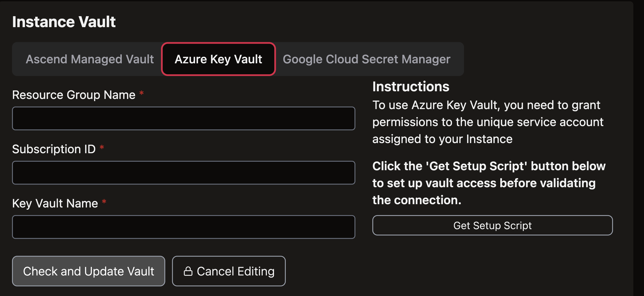This screenshot has height=296, width=644.
Task: Switch to the Ascend Managed Vault tab
Action: [90, 59]
